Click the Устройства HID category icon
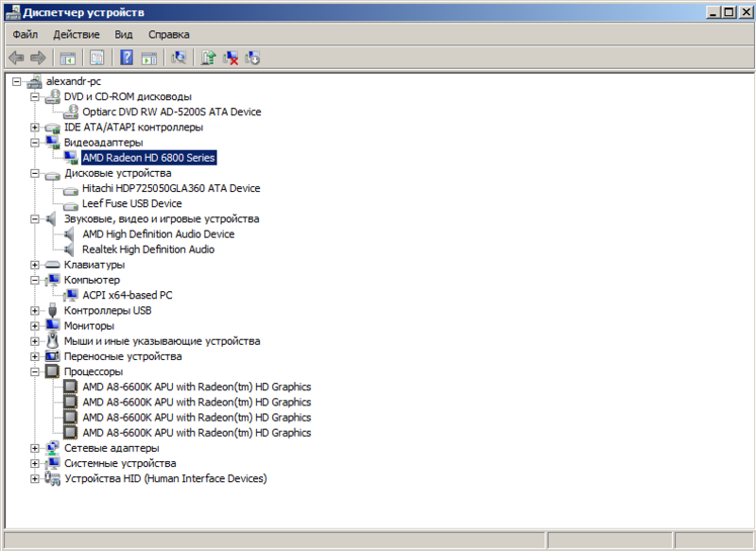Viewport: 756px width, 551px height. (53, 478)
